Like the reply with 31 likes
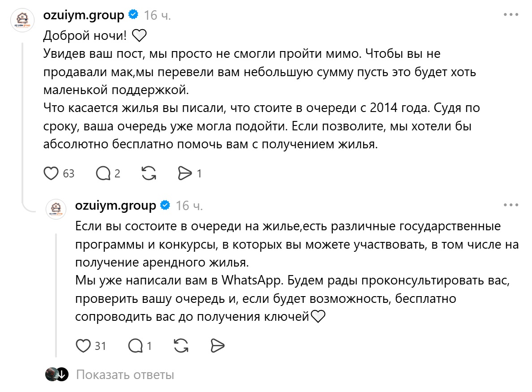The width and height of the screenshot is (532, 392). (x=83, y=346)
